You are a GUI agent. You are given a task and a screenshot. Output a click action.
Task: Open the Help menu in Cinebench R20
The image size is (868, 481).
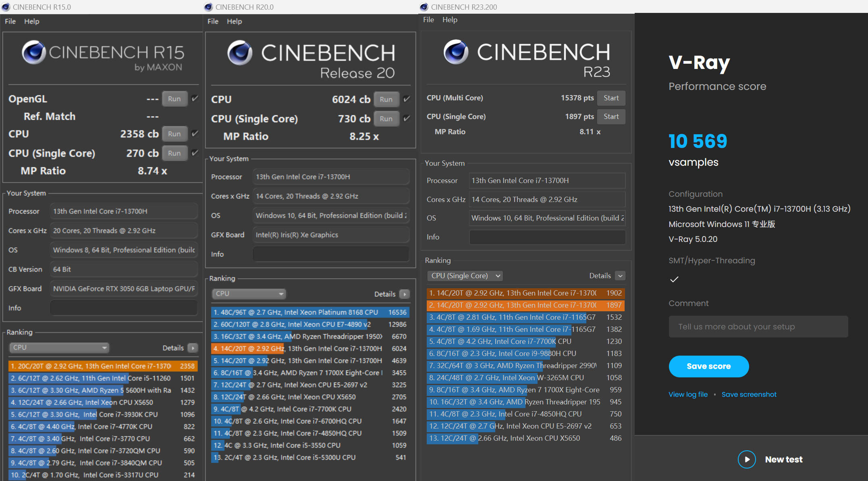[x=234, y=21]
